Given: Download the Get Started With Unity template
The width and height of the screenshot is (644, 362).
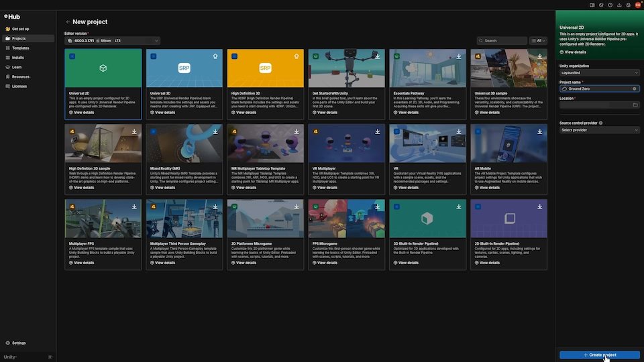Looking at the screenshot, I should tap(378, 56).
